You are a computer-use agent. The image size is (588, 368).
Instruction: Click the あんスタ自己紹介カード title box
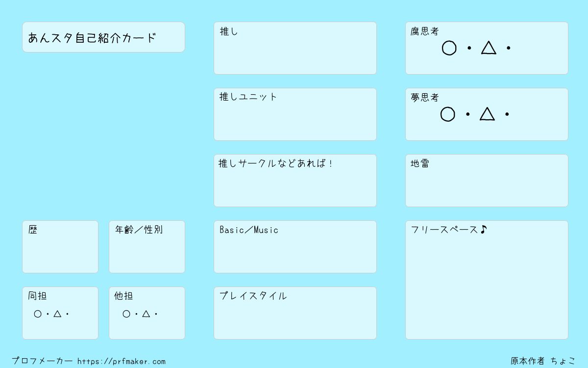point(103,37)
